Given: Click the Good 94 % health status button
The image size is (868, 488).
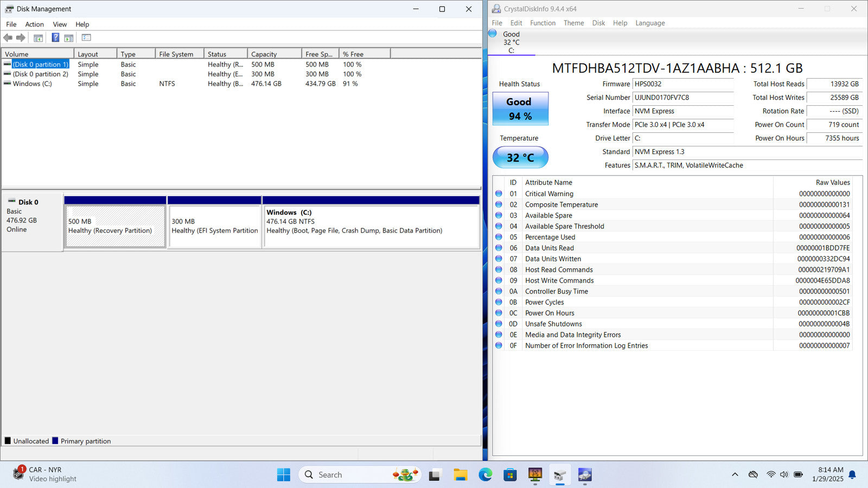Looking at the screenshot, I should pyautogui.click(x=520, y=109).
